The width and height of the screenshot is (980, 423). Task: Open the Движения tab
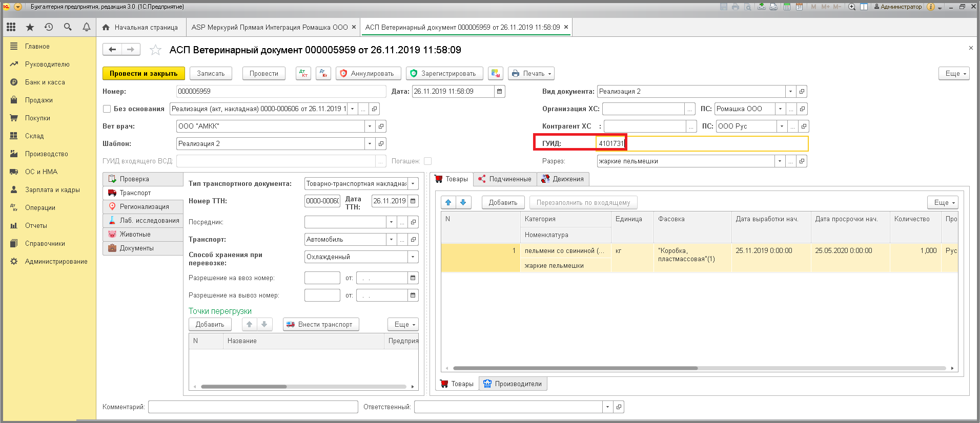pos(563,179)
